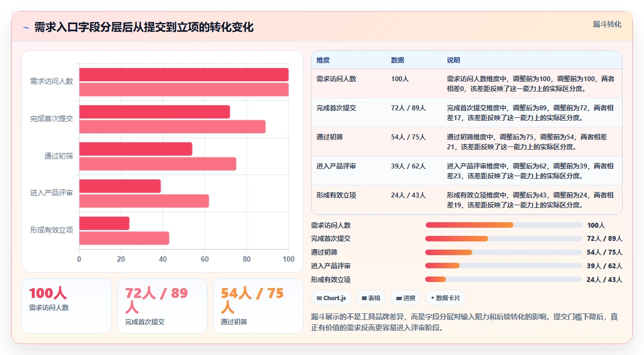Click the 维度 column header
The height and width of the screenshot is (355, 644).
pos(323,60)
